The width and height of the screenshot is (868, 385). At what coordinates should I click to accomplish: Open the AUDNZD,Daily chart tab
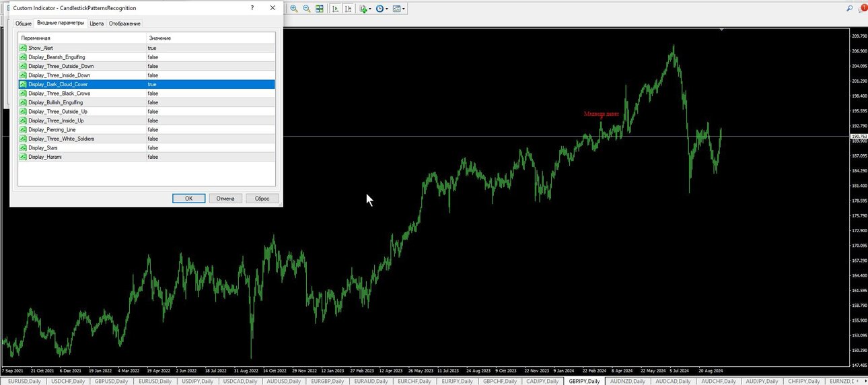[x=628, y=381]
